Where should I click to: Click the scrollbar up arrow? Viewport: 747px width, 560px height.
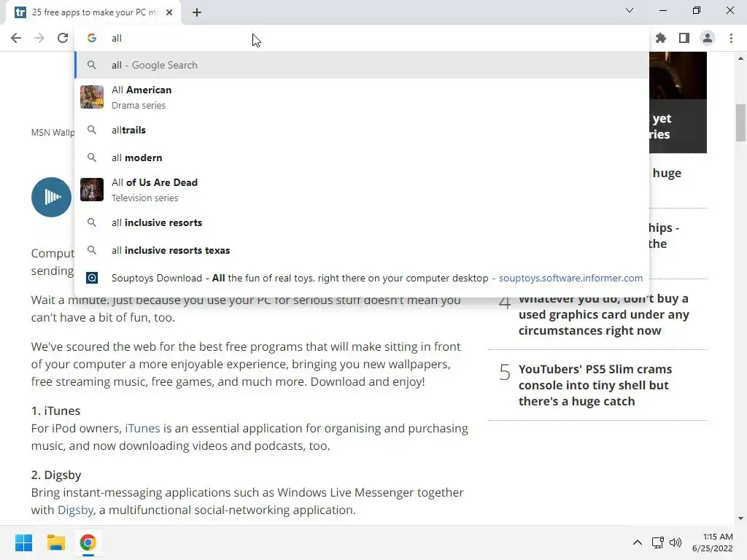point(740,58)
